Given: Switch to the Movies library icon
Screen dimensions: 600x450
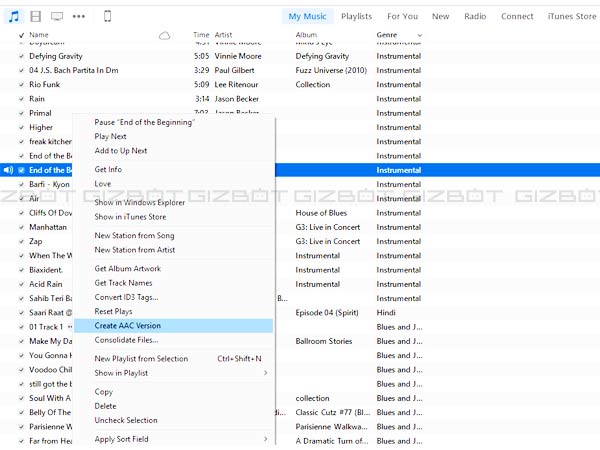Looking at the screenshot, I should tap(35, 16).
